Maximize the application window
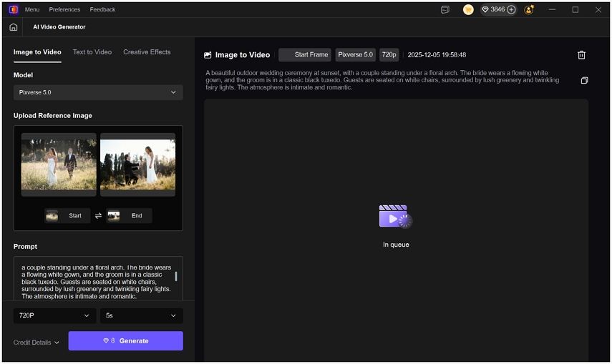Screen dimensions: 612x364 (x=575, y=10)
